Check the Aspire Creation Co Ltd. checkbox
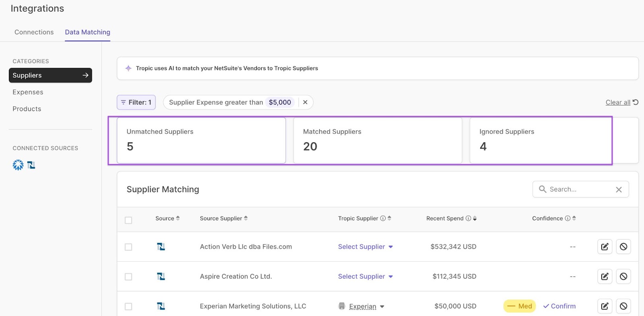The image size is (644, 316). (x=128, y=277)
